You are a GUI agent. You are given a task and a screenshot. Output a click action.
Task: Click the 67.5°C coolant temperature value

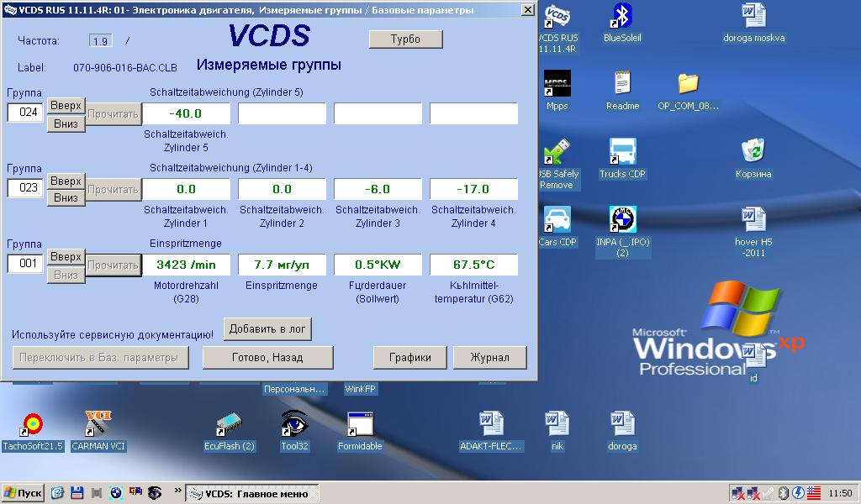(x=473, y=265)
